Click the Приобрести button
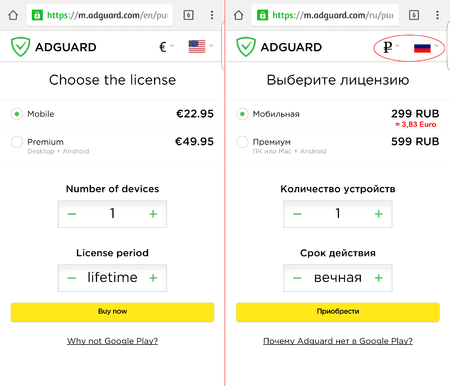The image size is (450, 386). 338,312
